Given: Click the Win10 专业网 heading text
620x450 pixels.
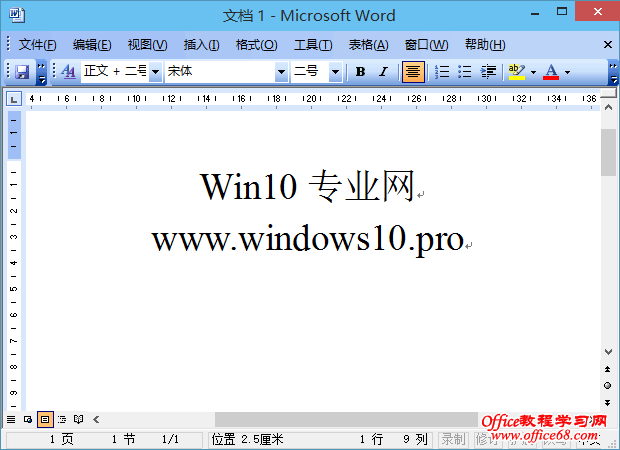Looking at the screenshot, I should click(x=307, y=186).
